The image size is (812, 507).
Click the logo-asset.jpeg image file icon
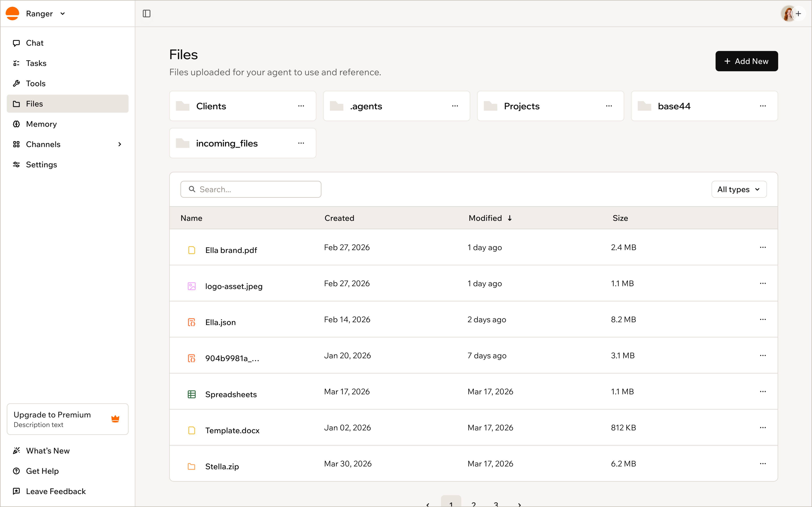pyautogui.click(x=192, y=286)
